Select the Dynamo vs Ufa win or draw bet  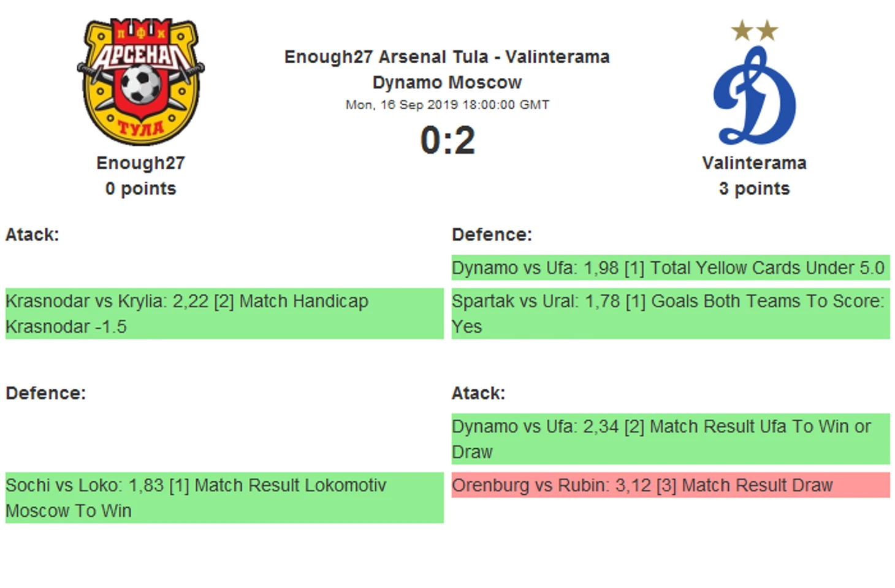click(x=671, y=438)
